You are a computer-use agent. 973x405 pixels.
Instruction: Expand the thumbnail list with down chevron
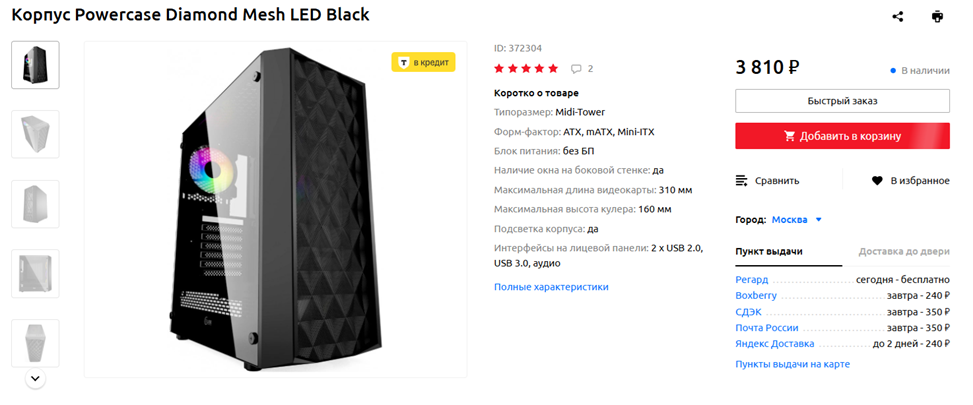tap(35, 379)
